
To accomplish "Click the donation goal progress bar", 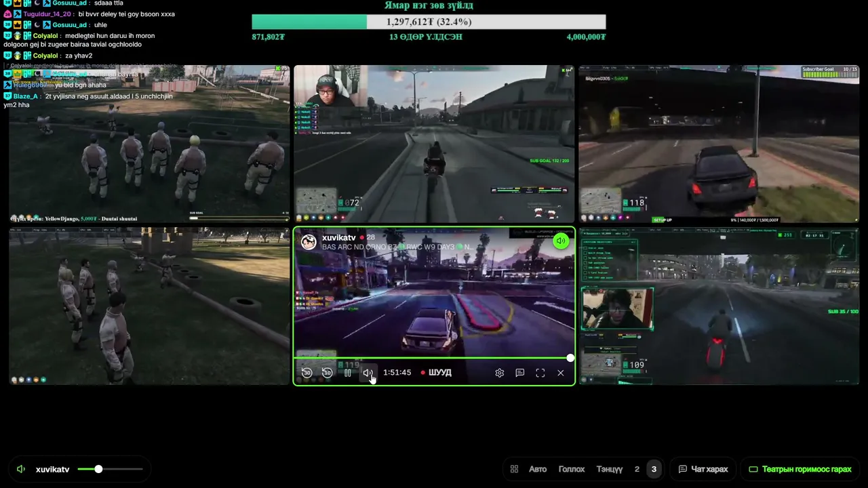I will pos(429,22).
